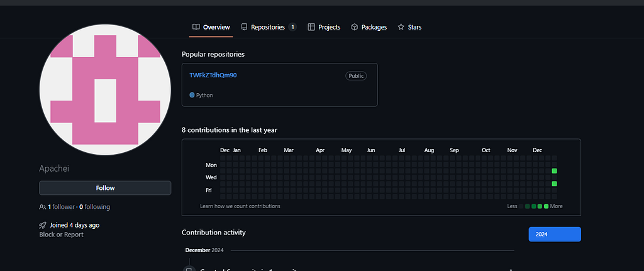Click the Feb month label
Screen dimensions: 644x271
[263, 150]
